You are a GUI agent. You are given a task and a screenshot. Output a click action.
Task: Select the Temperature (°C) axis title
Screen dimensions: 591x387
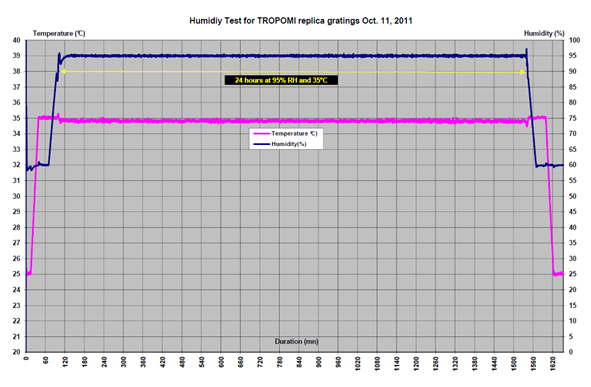pyautogui.click(x=59, y=33)
